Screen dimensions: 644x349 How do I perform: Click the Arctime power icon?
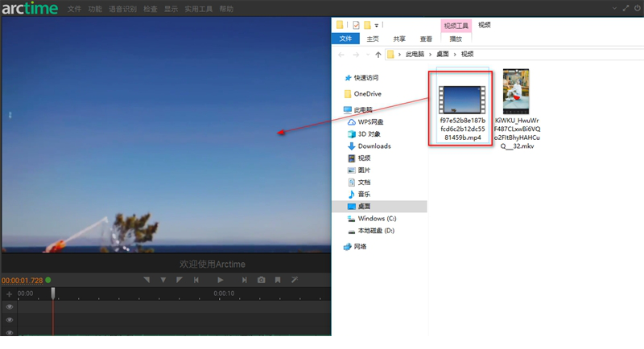pos(638,8)
